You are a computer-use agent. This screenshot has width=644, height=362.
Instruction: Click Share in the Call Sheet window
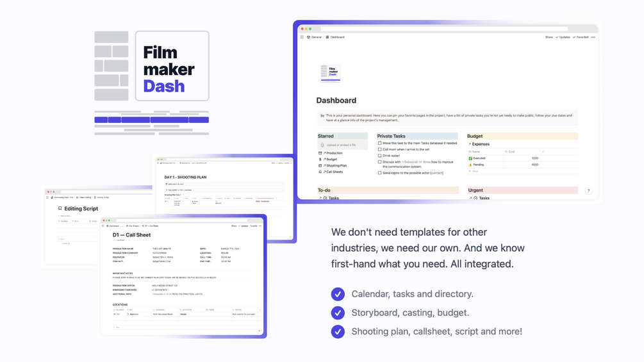[x=234, y=226]
